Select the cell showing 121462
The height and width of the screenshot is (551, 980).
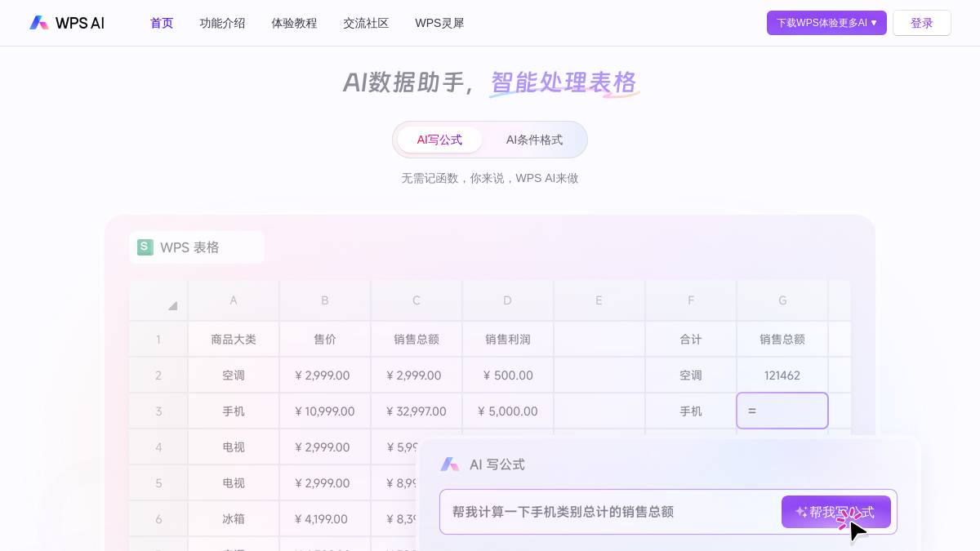point(782,375)
